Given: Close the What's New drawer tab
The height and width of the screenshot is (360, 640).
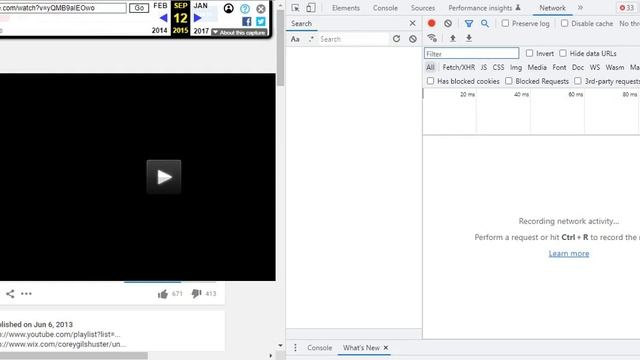Looking at the screenshot, I should coord(386,348).
